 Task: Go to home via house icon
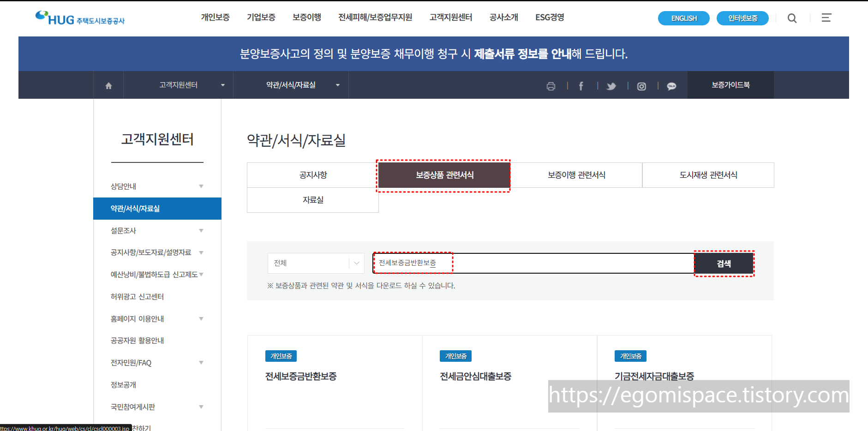(108, 85)
